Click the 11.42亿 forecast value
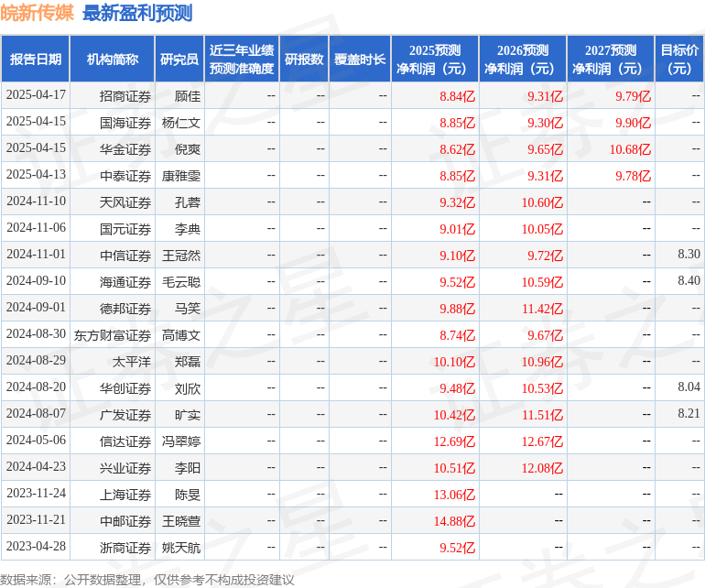This screenshot has width=705, height=588. coord(542,309)
